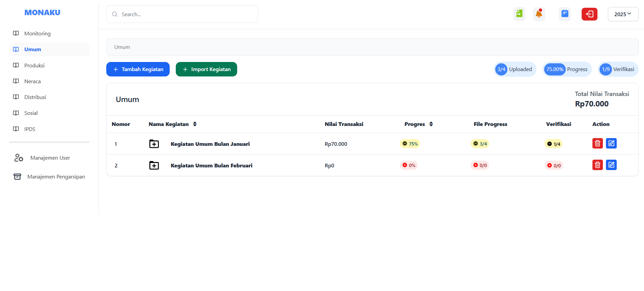The image size is (644, 291).
Task: Expand folder icon for Kegiatan Umum Bulan Februari
Action: click(x=154, y=165)
